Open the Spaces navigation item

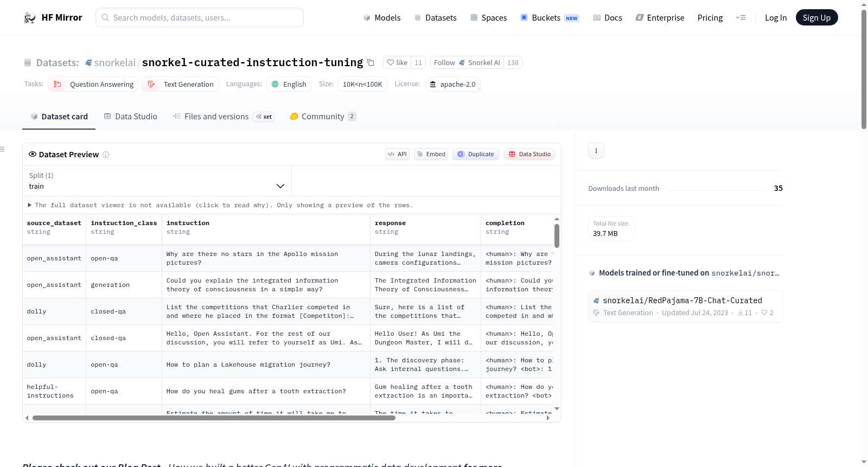pyautogui.click(x=489, y=18)
